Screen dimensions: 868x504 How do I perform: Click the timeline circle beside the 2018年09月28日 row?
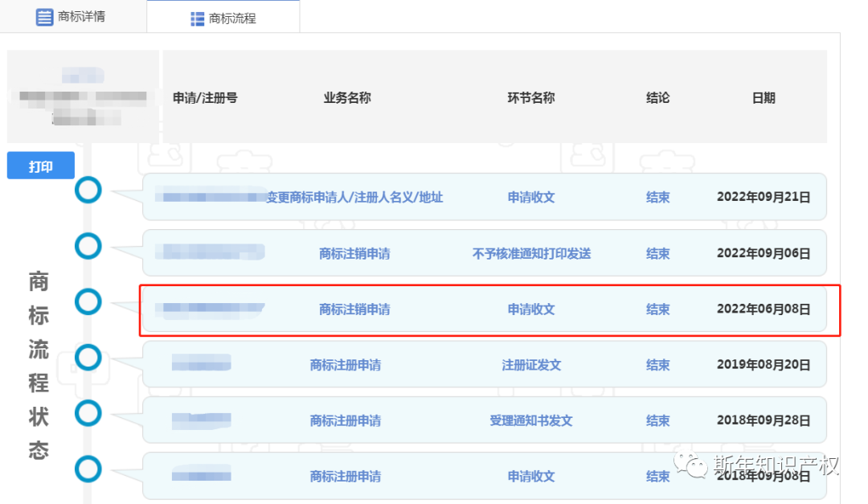tap(88, 414)
